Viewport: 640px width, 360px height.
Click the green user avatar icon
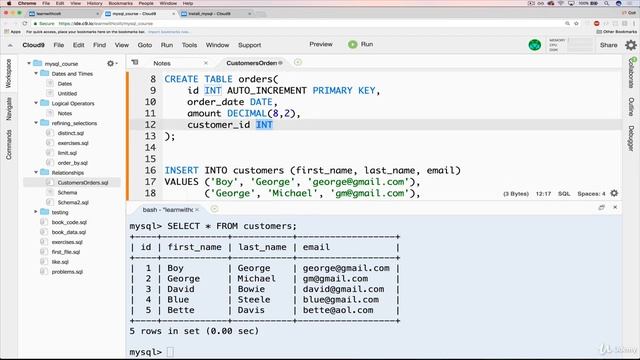535,45
